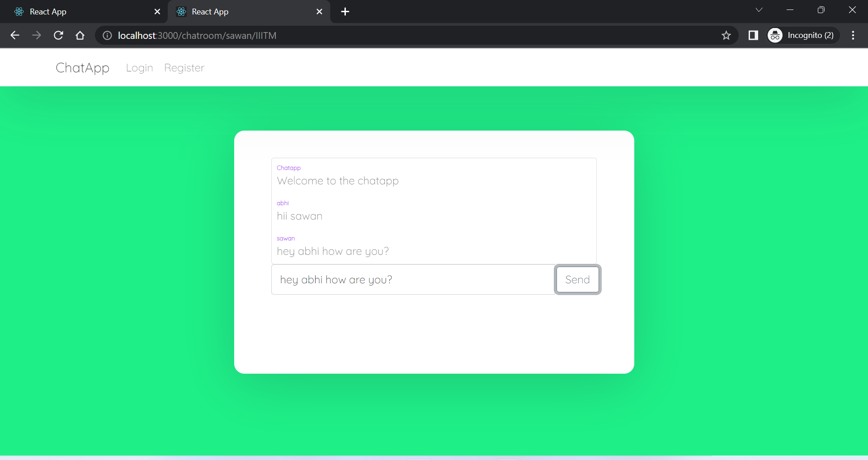Bookmark this page with the star icon

(x=726, y=35)
